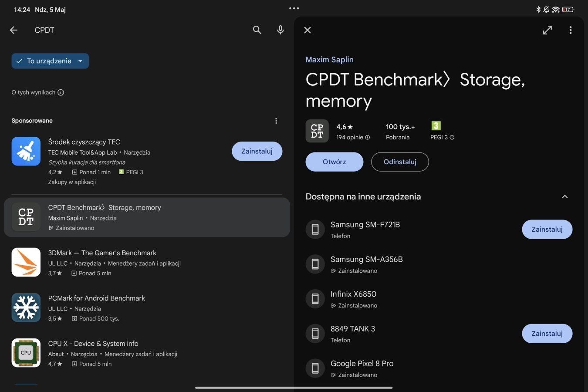
Task: Tap the 4,6 star rating
Action: [x=345, y=127]
